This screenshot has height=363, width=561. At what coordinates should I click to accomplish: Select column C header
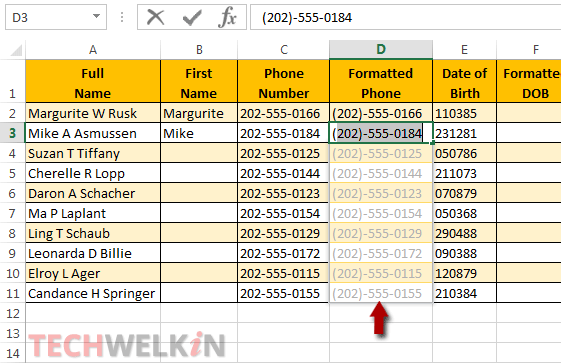pyautogui.click(x=283, y=49)
